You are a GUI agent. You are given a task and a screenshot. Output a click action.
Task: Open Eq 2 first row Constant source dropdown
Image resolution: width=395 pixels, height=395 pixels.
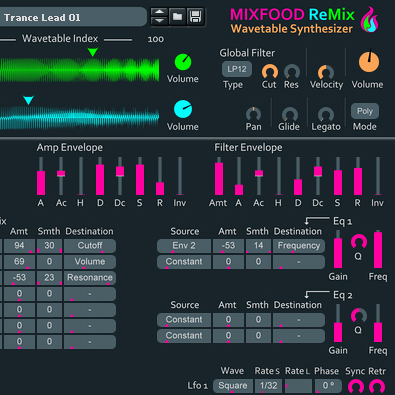pos(184,320)
